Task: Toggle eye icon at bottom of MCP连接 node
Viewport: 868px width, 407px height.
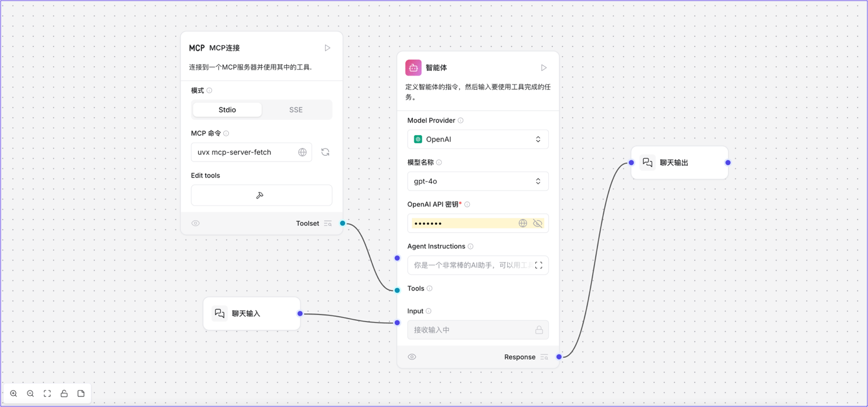Action: pyautogui.click(x=196, y=223)
